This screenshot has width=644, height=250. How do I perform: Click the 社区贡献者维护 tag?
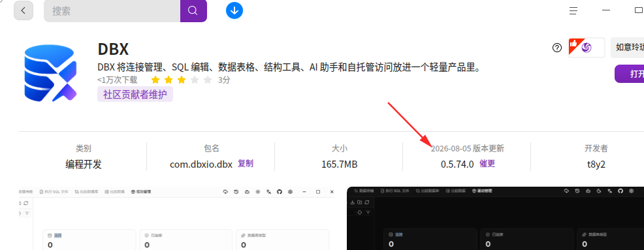pyautogui.click(x=135, y=95)
